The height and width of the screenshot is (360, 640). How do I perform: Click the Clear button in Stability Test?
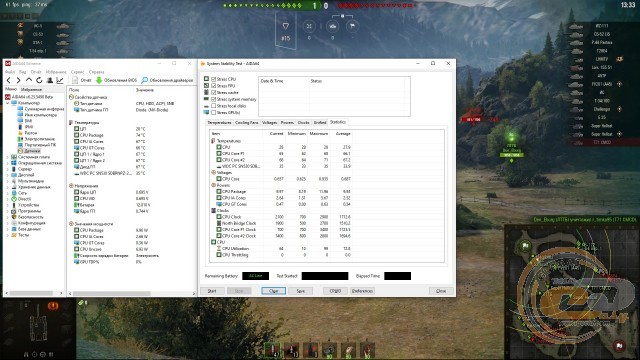tap(273, 291)
